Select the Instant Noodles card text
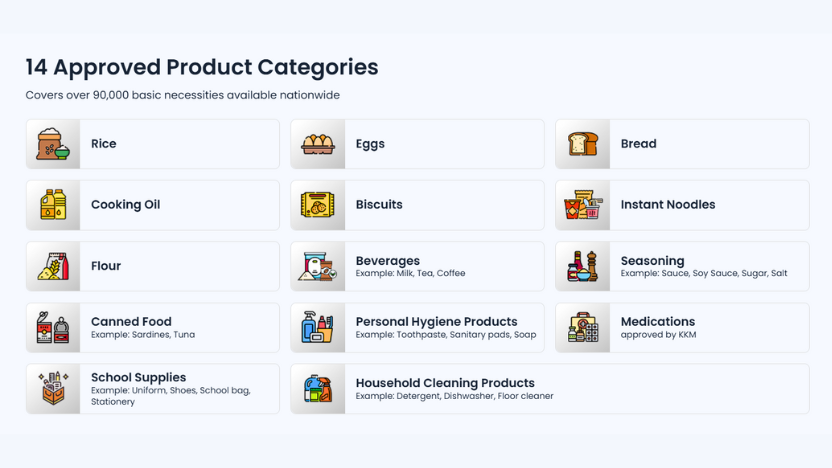The image size is (832, 468). click(667, 205)
